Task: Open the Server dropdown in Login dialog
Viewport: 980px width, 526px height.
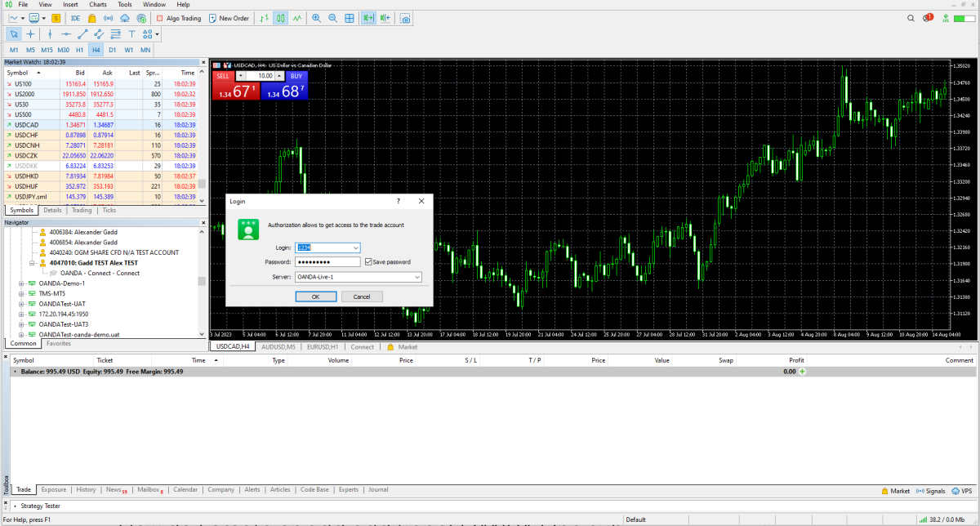Action: (x=417, y=277)
